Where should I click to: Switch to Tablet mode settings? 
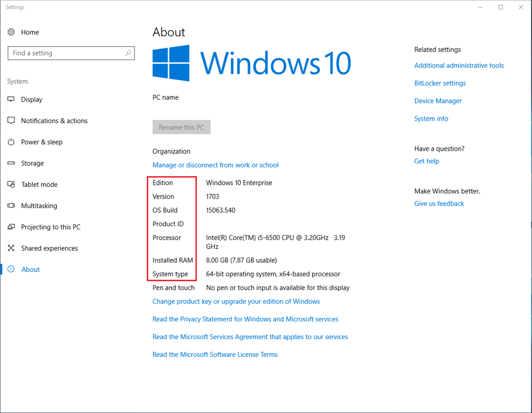(39, 185)
